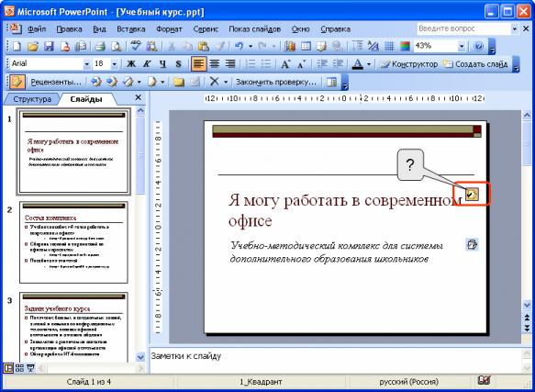Increase font size with the large A icon
This screenshot has height=392, width=535.
tap(285, 64)
